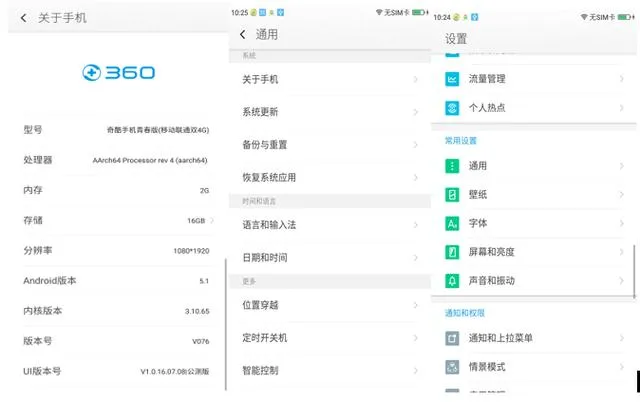640x402 pixels.
Task: Tap the 字体 font icon
Action: pyautogui.click(x=452, y=224)
